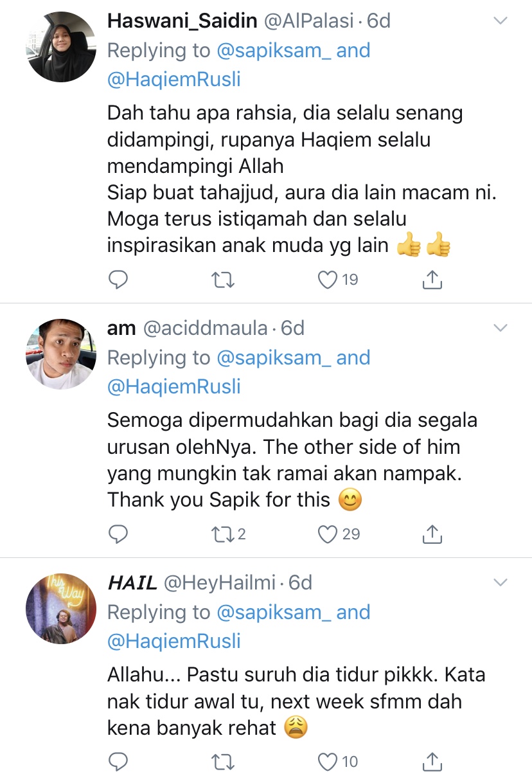Screen dimensions: 532x783
Task: Share Haswani_Saidin's tweet
Action: [432, 279]
